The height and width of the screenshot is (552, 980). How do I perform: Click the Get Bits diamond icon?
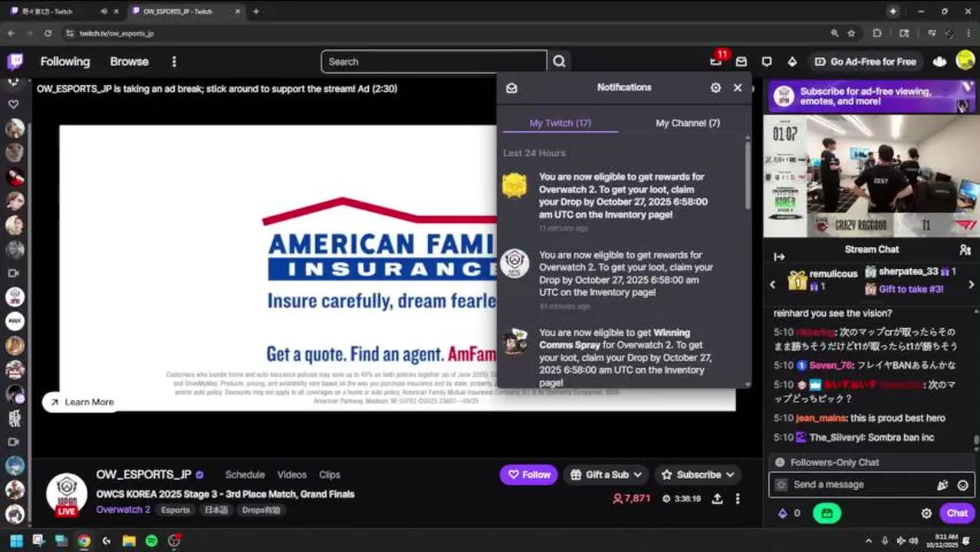(x=792, y=61)
